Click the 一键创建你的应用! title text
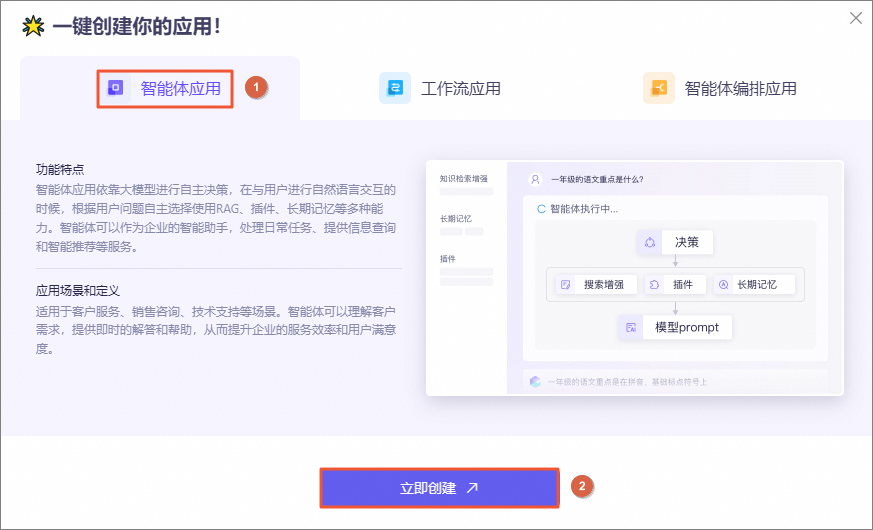 click(x=137, y=26)
